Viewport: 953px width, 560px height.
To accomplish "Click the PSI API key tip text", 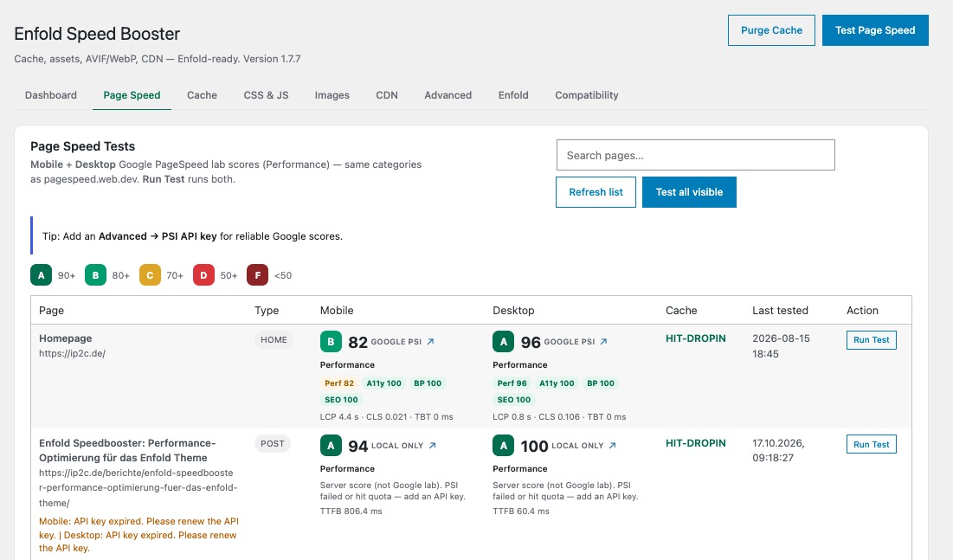I will point(192,236).
